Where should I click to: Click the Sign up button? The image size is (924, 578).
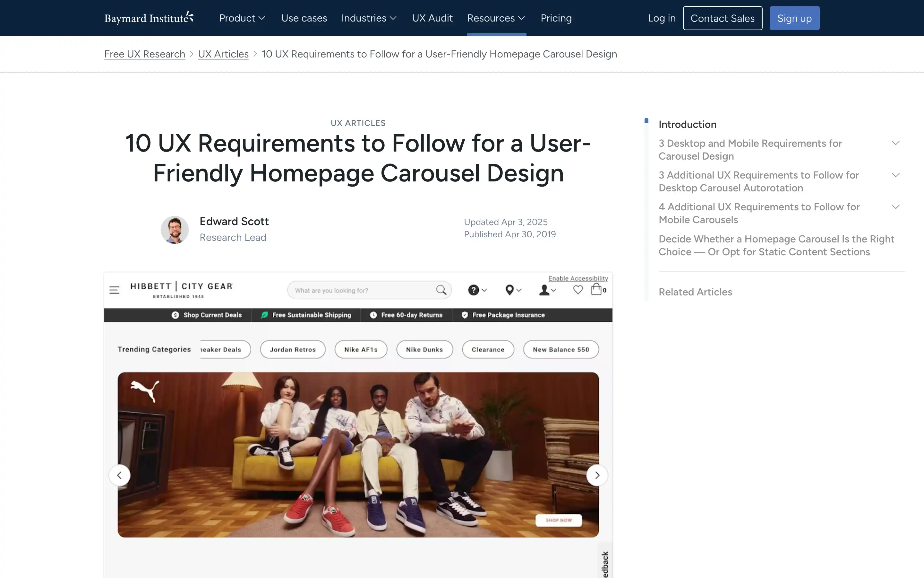[794, 18]
